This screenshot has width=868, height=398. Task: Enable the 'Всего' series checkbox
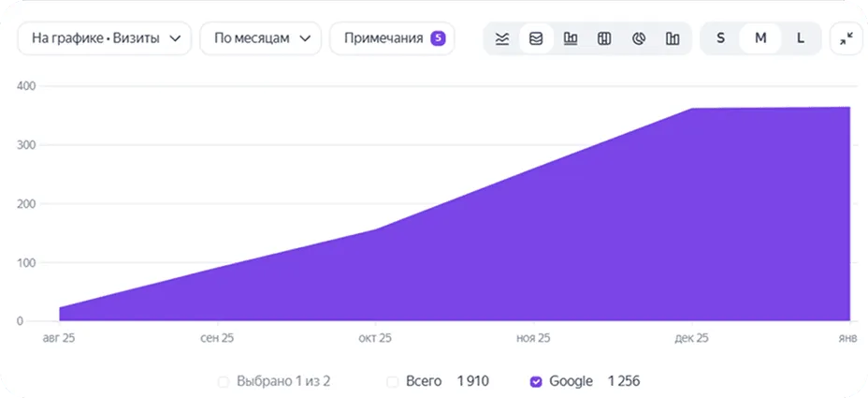(x=393, y=382)
